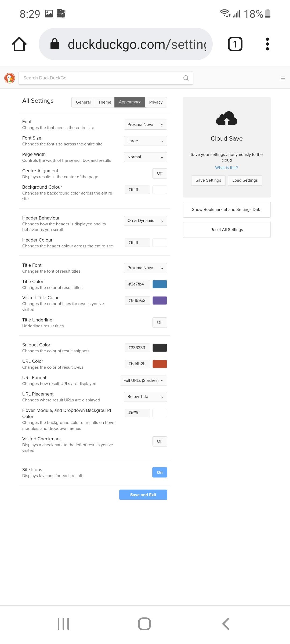The height and width of the screenshot is (644, 290).
Task: Disable Site Icons
Action: coord(160,472)
